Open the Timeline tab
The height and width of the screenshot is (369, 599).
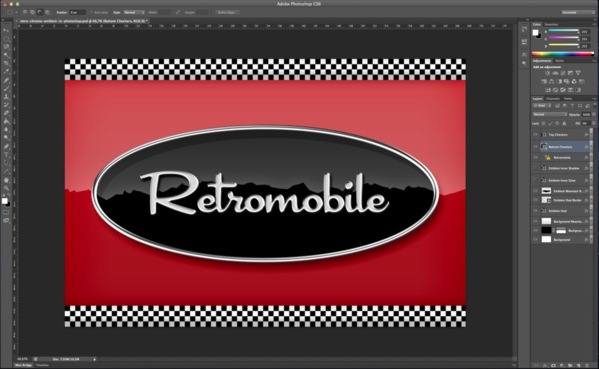click(42, 365)
